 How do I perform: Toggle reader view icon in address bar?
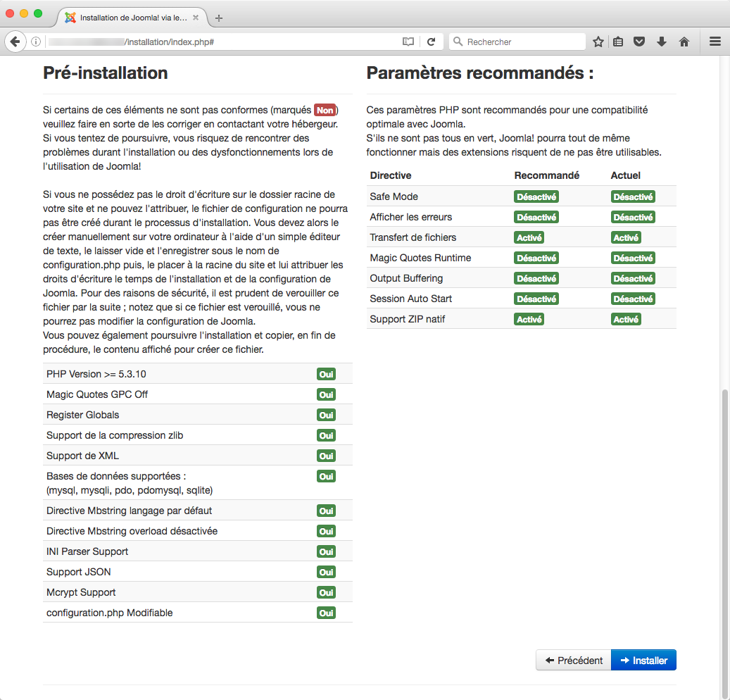[x=408, y=42]
